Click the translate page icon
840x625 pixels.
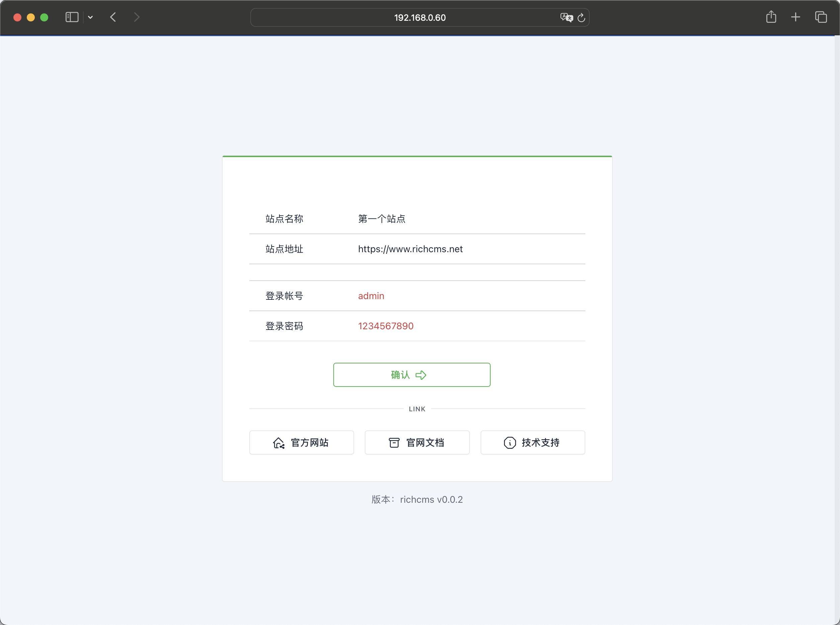click(566, 17)
